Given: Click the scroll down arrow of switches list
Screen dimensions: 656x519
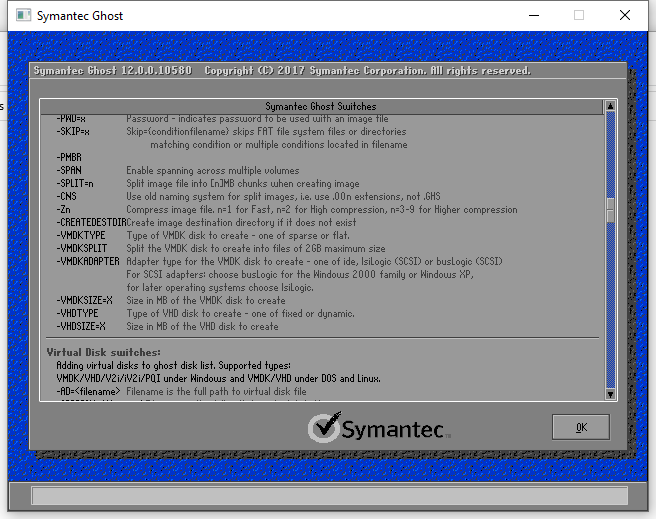Looking at the screenshot, I should [x=610, y=394].
